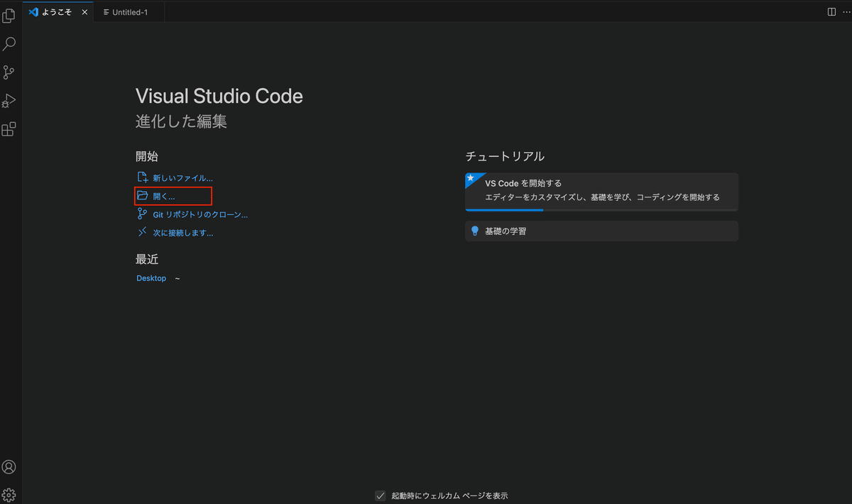Viewport: 852px width, 504px height.
Task: Click the 新しいファイル... link
Action: (182, 178)
